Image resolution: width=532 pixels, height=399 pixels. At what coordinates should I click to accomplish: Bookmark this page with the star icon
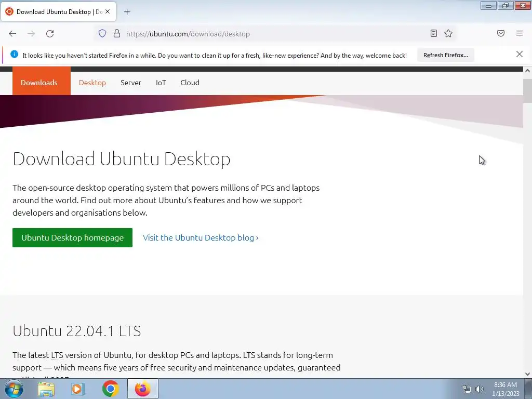448,33
